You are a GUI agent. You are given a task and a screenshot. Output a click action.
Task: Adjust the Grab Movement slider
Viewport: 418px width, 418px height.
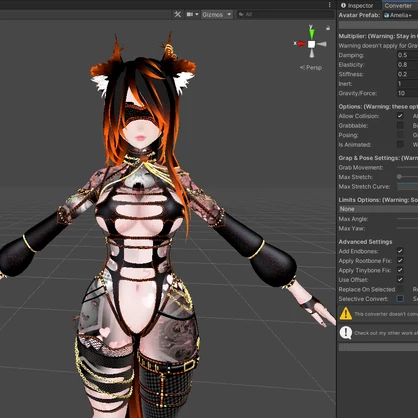[407, 167]
